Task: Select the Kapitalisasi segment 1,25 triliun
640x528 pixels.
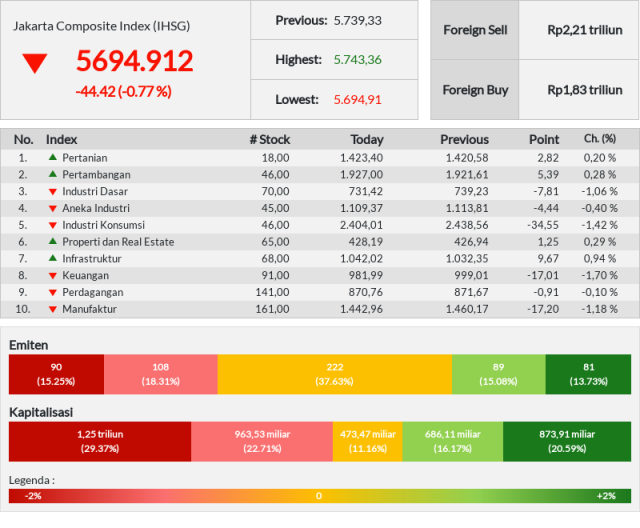Action: pyautogui.click(x=100, y=441)
